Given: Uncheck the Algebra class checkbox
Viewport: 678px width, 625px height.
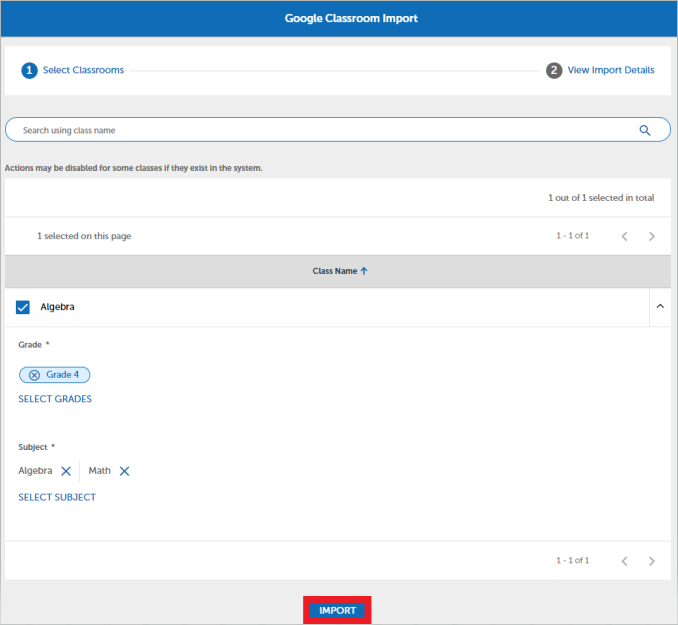Looking at the screenshot, I should coord(22,307).
